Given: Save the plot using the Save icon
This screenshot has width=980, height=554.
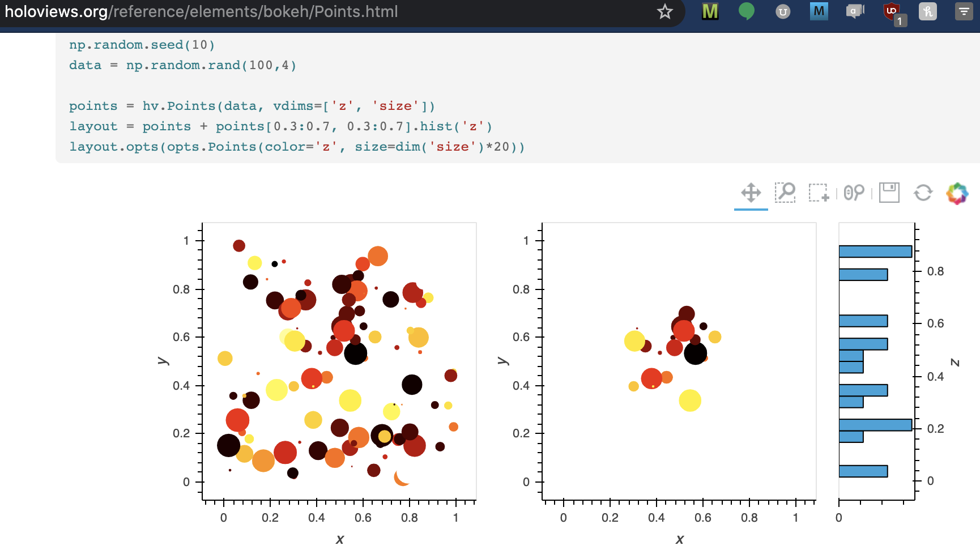Looking at the screenshot, I should click(888, 193).
